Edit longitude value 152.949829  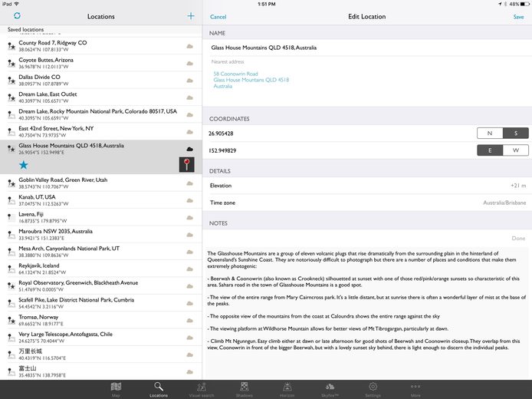(340, 150)
